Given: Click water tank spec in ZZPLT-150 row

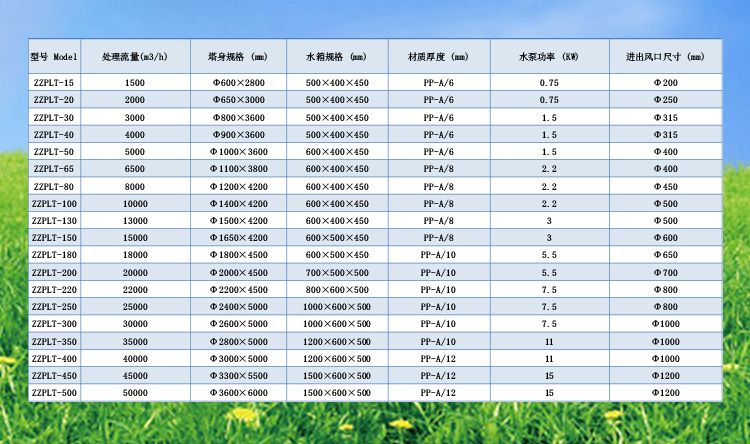Looking at the screenshot, I should coord(337,238).
